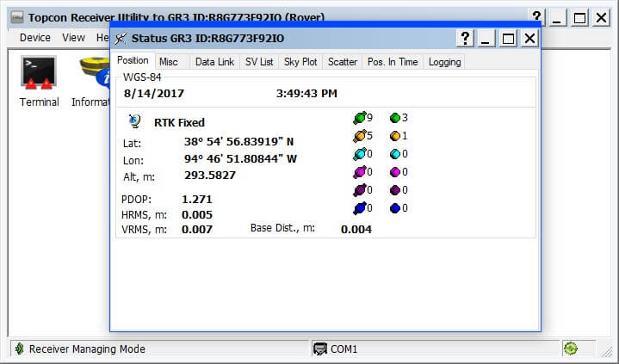
Task: Switch to the Misc tab
Action: click(x=169, y=61)
